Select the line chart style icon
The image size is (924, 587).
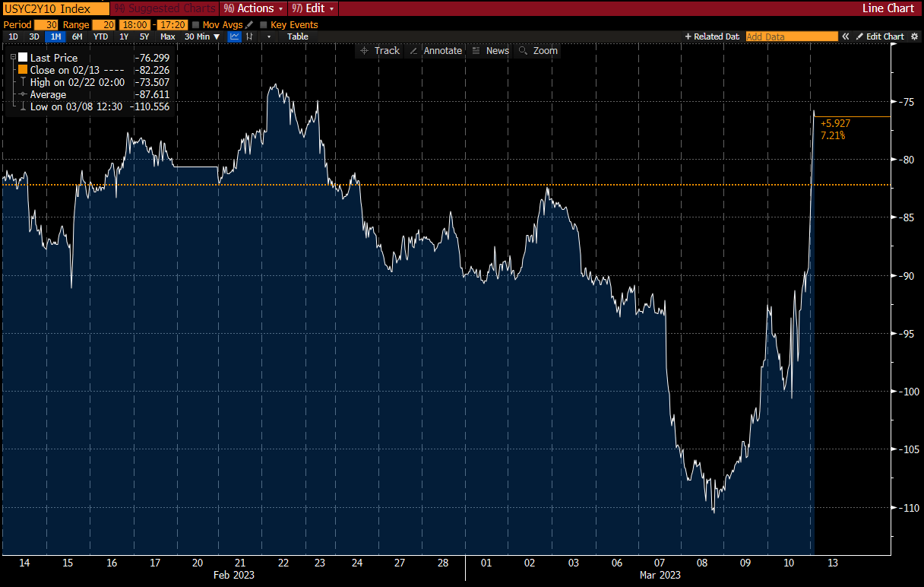pos(235,36)
